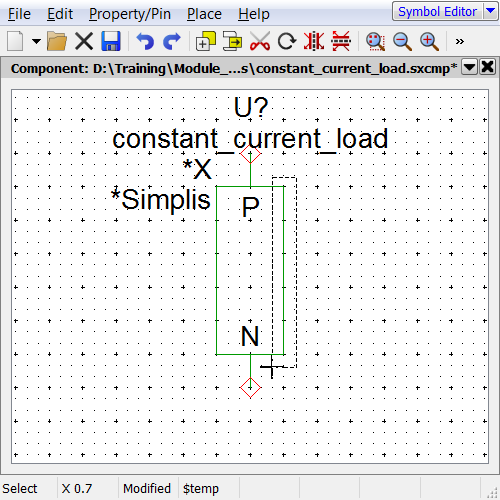Open the Symbol Editor dropdown arrow
Viewport: 500px width, 500px height.
point(490,11)
